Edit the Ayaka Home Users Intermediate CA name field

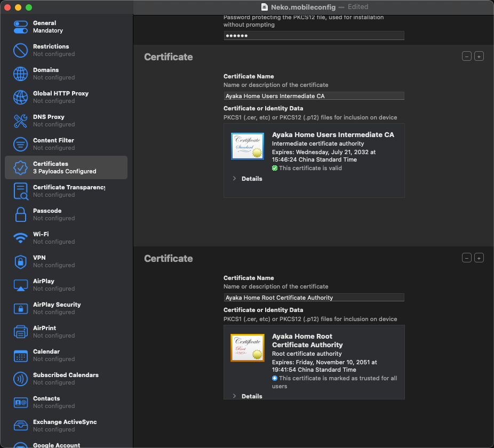pos(314,96)
